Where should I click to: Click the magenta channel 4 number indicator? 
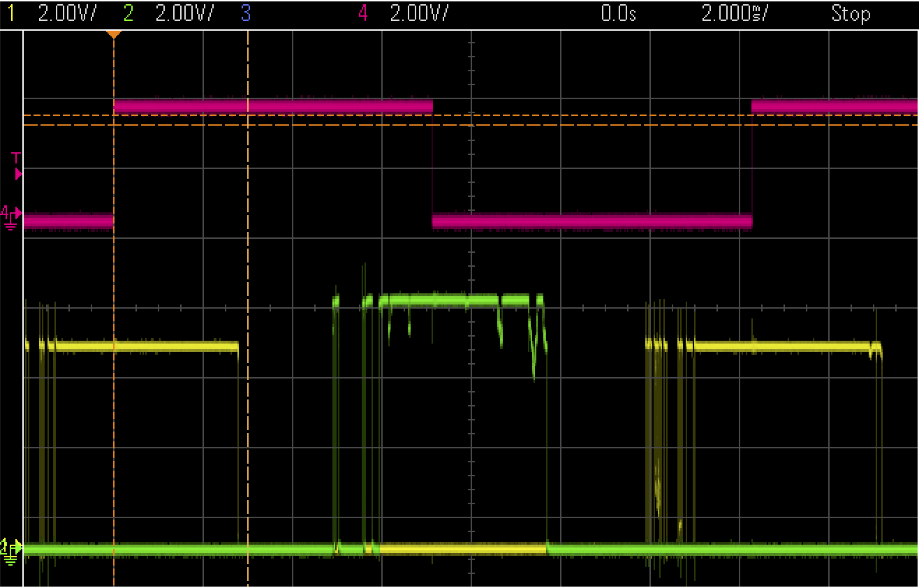coord(362,13)
